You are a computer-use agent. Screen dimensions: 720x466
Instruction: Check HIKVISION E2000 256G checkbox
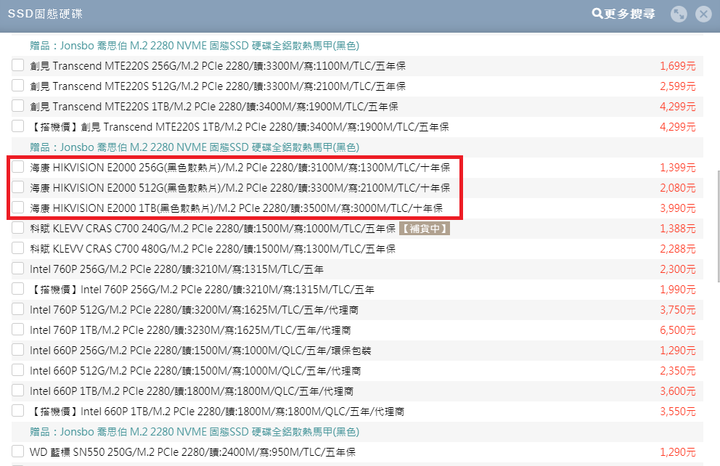pyautogui.click(x=18, y=167)
